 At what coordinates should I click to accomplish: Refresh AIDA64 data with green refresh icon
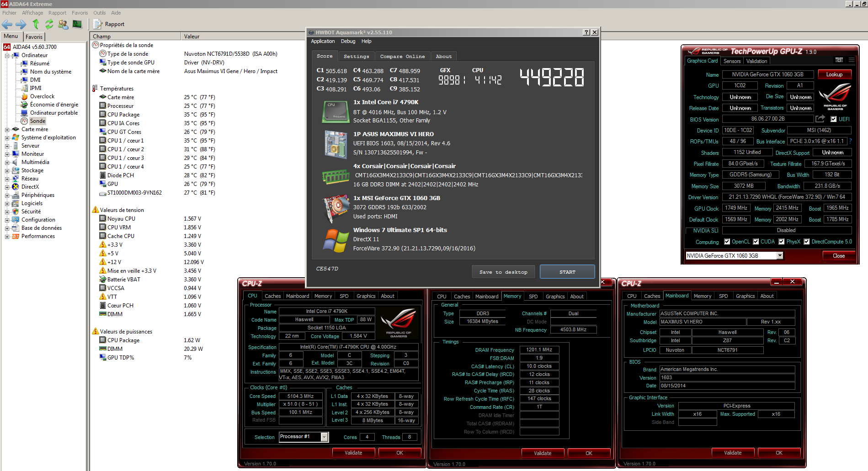pos(49,24)
